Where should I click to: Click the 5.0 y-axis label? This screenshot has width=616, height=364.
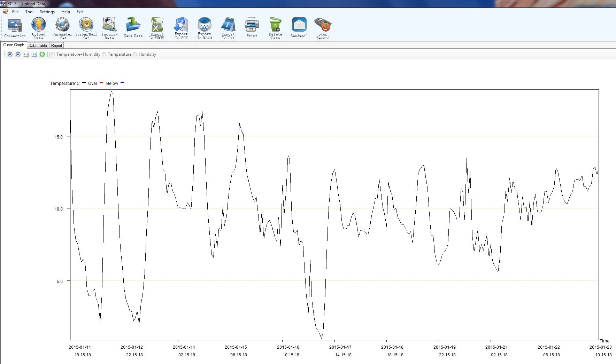pos(60,281)
